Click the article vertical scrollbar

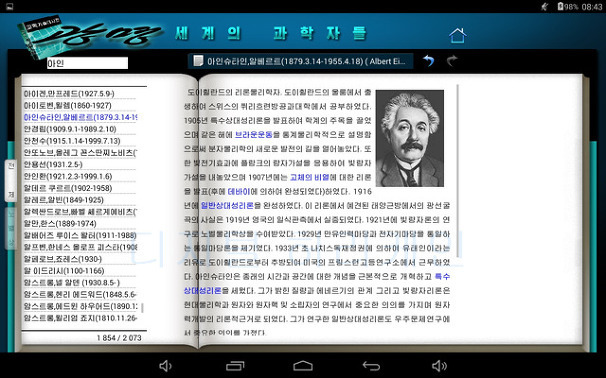click(458, 170)
